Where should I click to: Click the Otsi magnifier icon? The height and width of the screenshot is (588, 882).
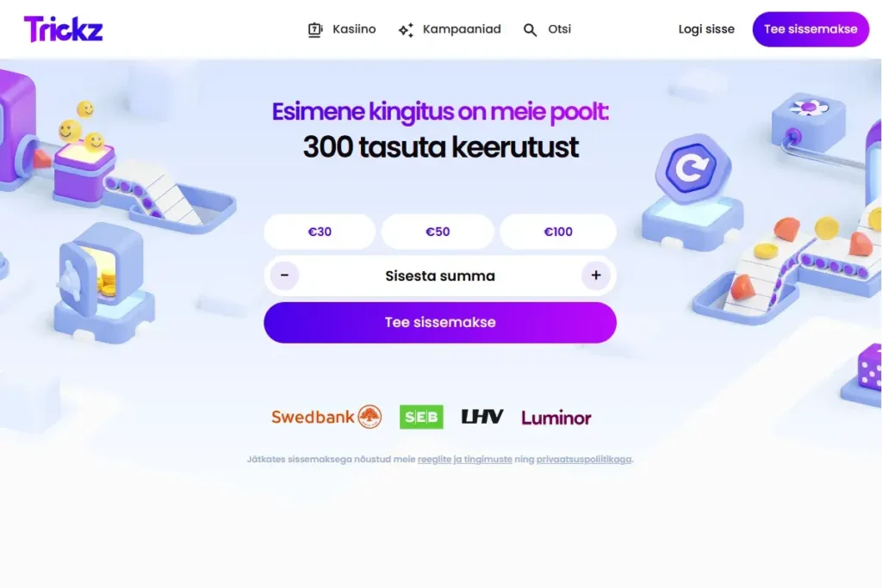530,30
